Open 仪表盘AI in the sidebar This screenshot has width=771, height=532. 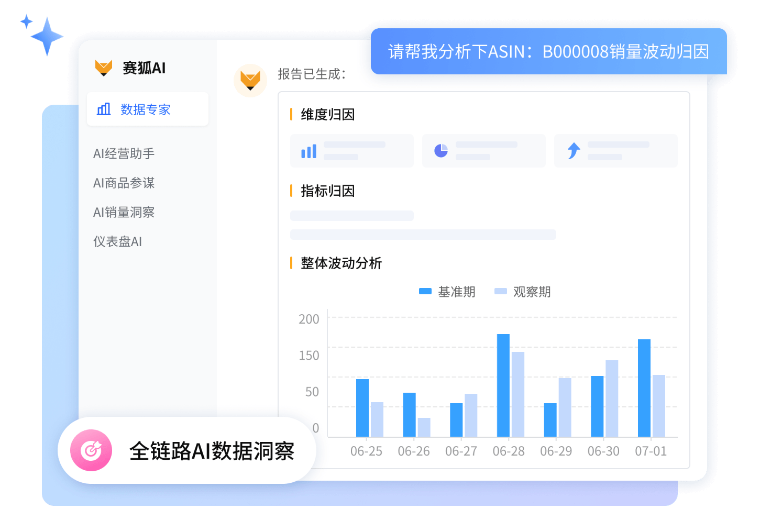pos(118,241)
